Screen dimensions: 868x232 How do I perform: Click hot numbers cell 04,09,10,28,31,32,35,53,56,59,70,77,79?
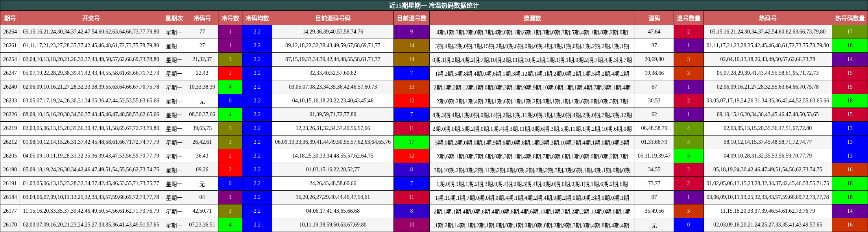click(x=768, y=156)
